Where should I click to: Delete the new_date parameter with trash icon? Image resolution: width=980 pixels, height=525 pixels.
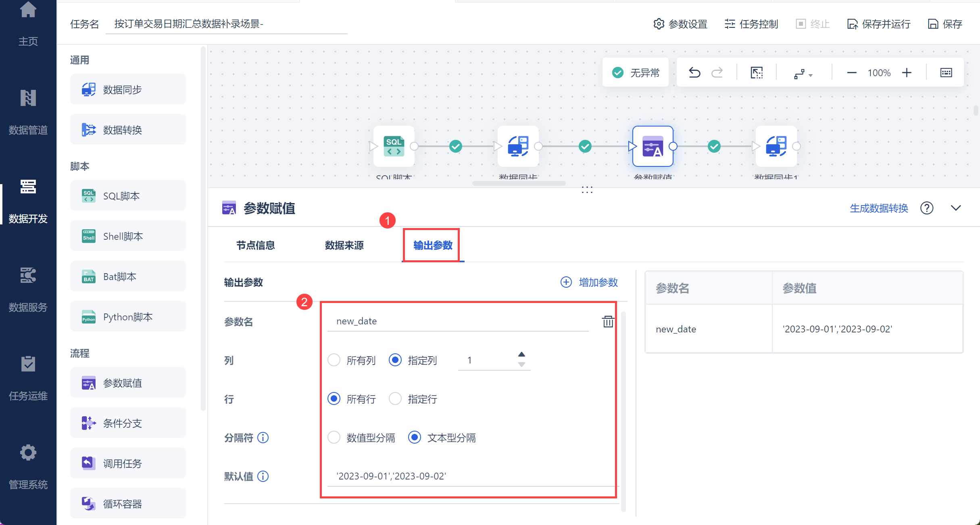608,322
